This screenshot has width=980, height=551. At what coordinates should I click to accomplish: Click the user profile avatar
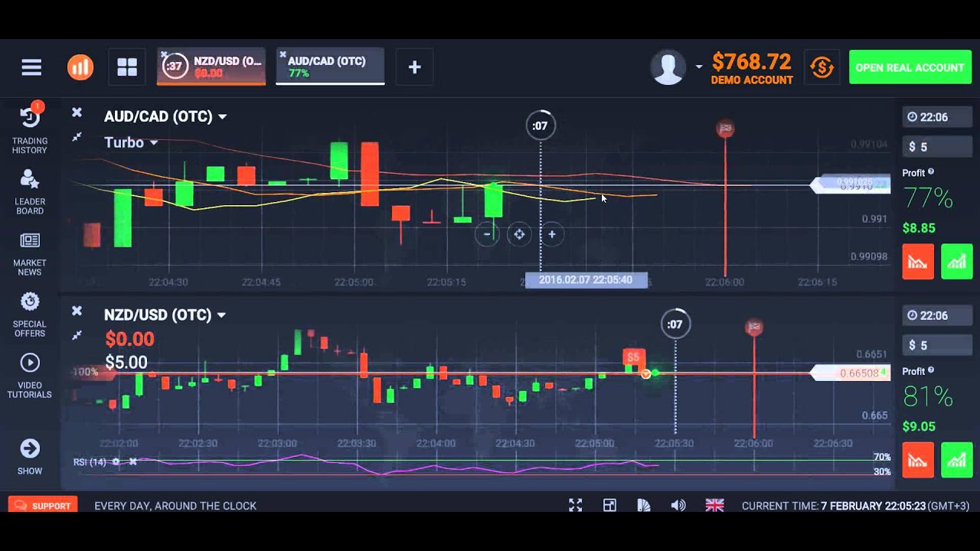pyautogui.click(x=668, y=67)
